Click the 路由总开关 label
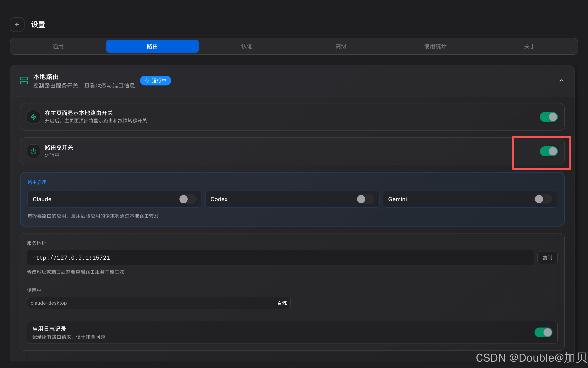Image resolution: width=588 pixels, height=368 pixels. [59, 147]
